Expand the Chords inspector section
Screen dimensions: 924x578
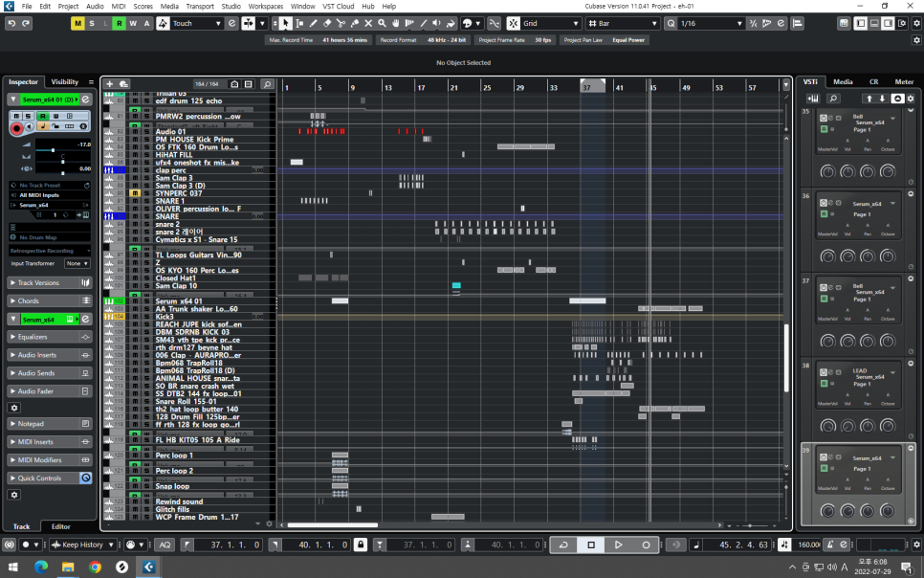pyautogui.click(x=50, y=300)
